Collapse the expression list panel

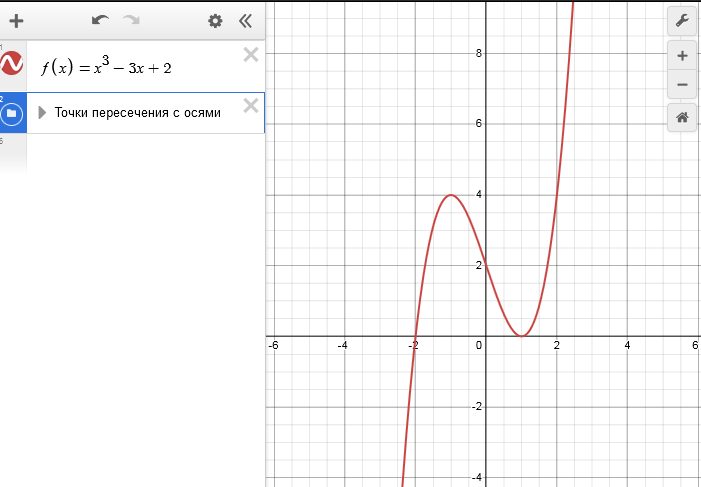tap(245, 20)
